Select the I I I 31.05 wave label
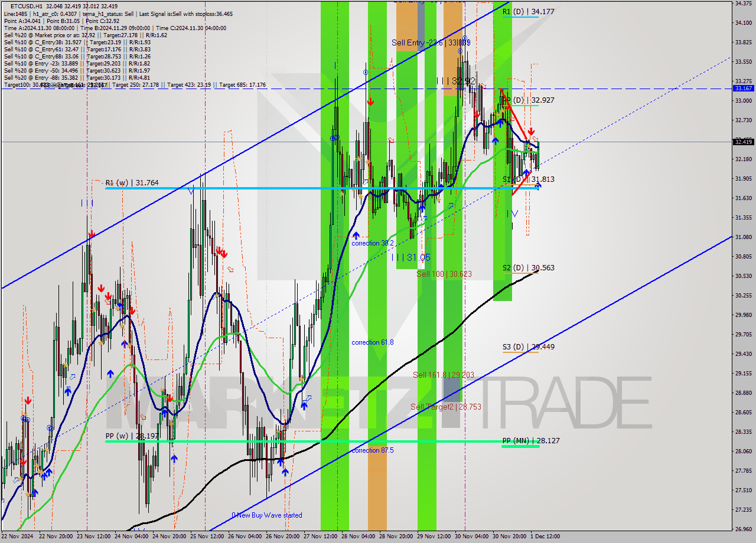This screenshot has height=543, width=756. point(411,257)
